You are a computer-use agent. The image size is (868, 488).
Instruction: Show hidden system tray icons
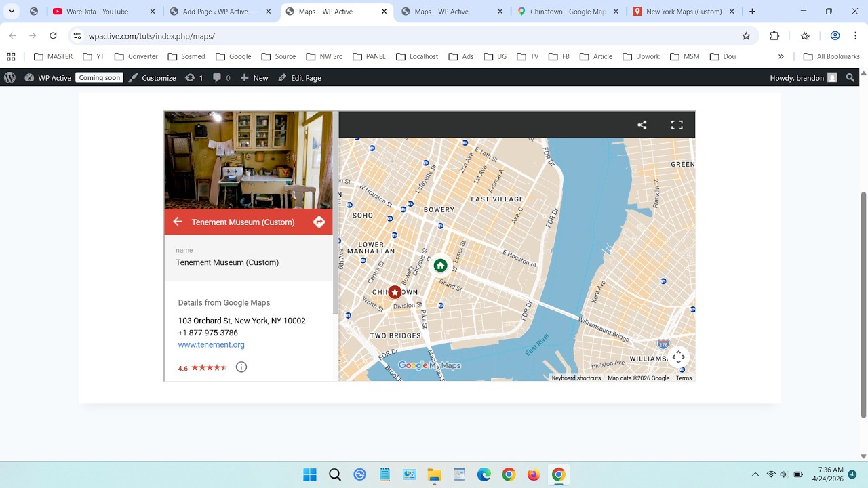755,474
